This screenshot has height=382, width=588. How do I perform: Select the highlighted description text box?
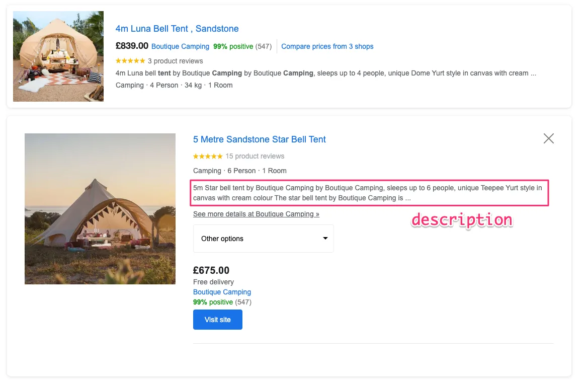pyautogui.click(x=370, y=193)
